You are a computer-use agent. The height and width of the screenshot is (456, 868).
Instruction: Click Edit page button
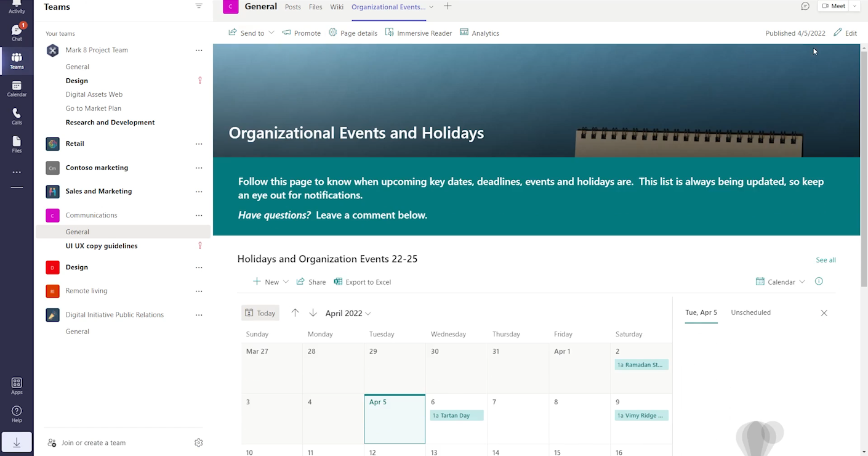coord(845,33)
